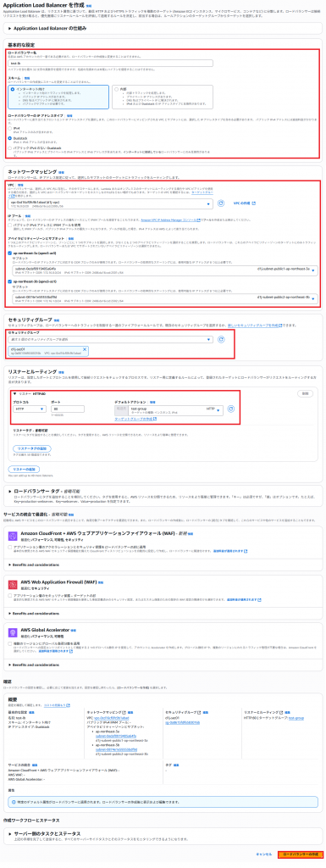Screen dimensions: 326x868
Task: Click the AWS Web Application Firewall icon
Action: pos(14,586)
